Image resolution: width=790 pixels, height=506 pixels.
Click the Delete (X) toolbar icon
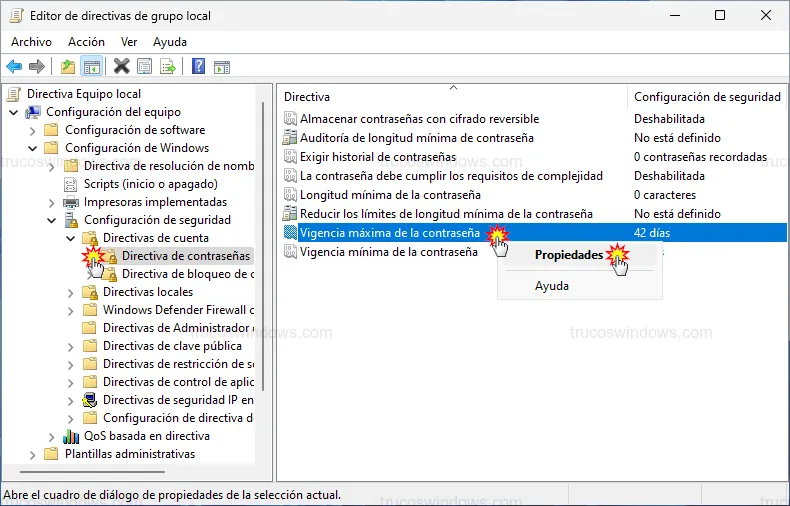(x=122, y=67)
